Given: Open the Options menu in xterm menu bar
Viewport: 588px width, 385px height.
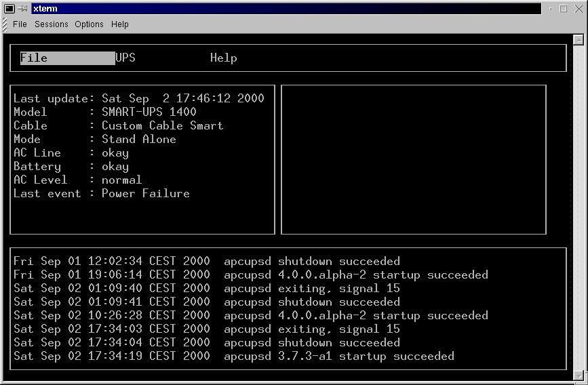Looking at the screenshot, I should [89, 24].
